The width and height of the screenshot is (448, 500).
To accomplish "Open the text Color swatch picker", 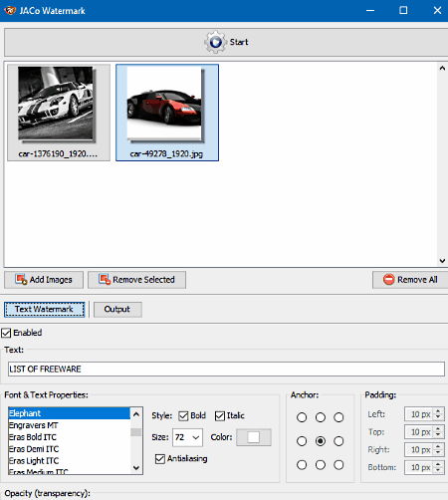I will click(x=254, y=437).
